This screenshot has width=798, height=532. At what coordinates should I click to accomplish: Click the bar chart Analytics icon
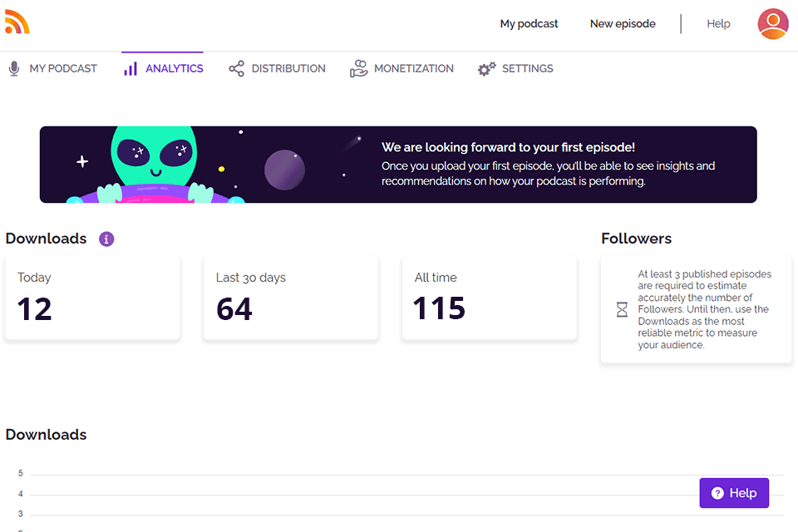point(131,69)
